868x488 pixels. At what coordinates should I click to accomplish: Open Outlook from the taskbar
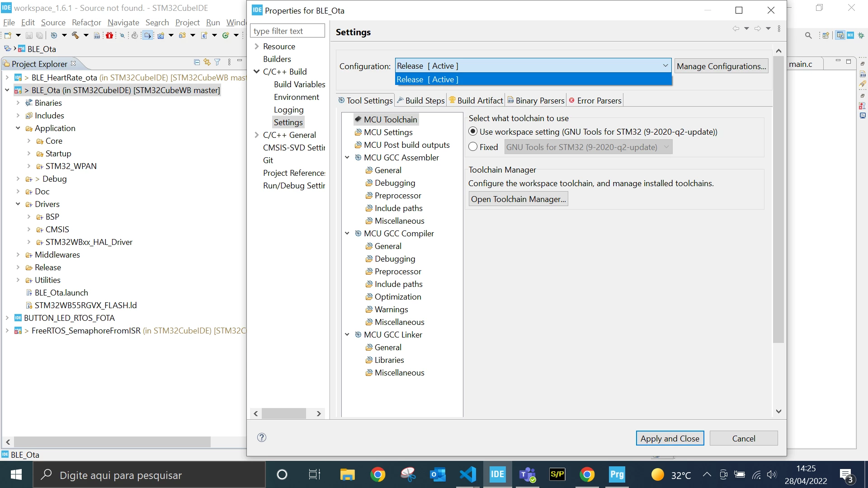438,474
